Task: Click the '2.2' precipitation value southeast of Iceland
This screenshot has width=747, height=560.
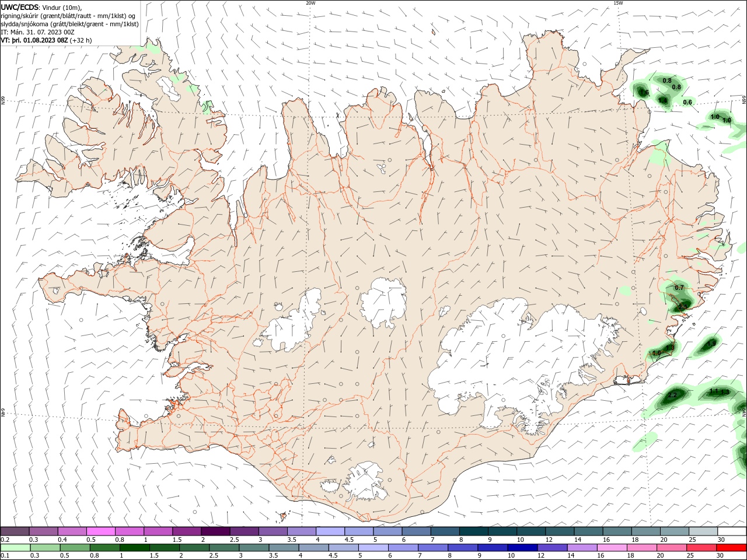Action: click(x=672, y=395)
